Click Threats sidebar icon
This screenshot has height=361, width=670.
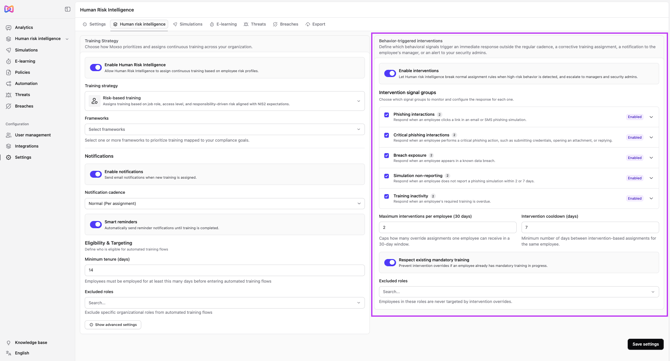tap(9, 94)
